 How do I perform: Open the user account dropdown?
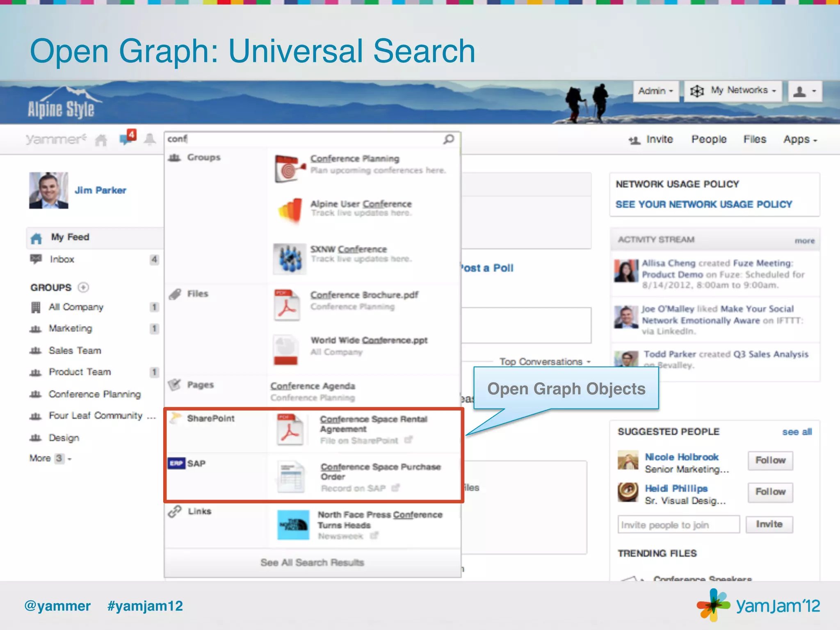pyautogui.click(x=805, y=91)
